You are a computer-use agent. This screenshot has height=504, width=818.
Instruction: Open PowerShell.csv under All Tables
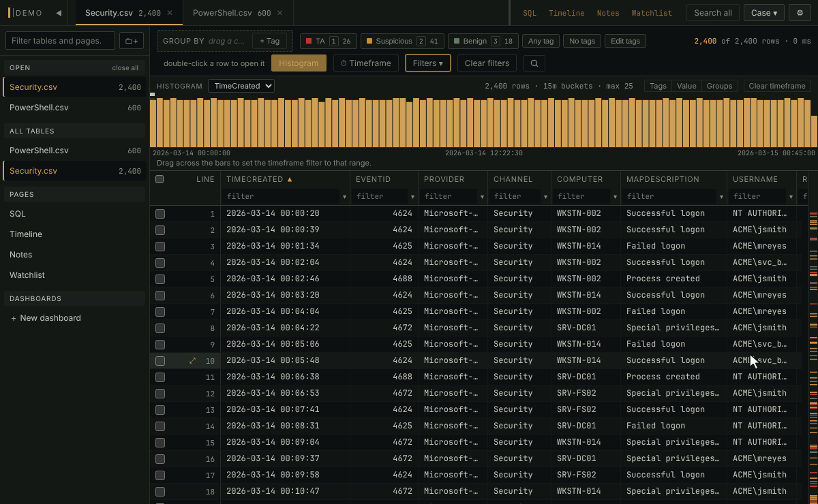(x=75, y=151)
